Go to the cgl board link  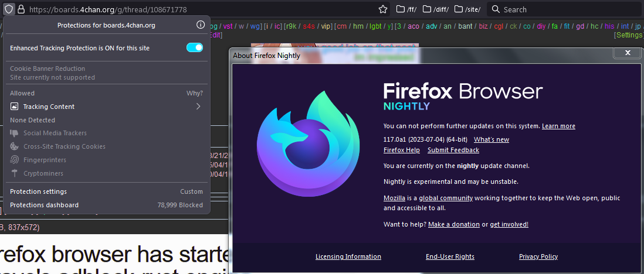(x=499, y=26)
